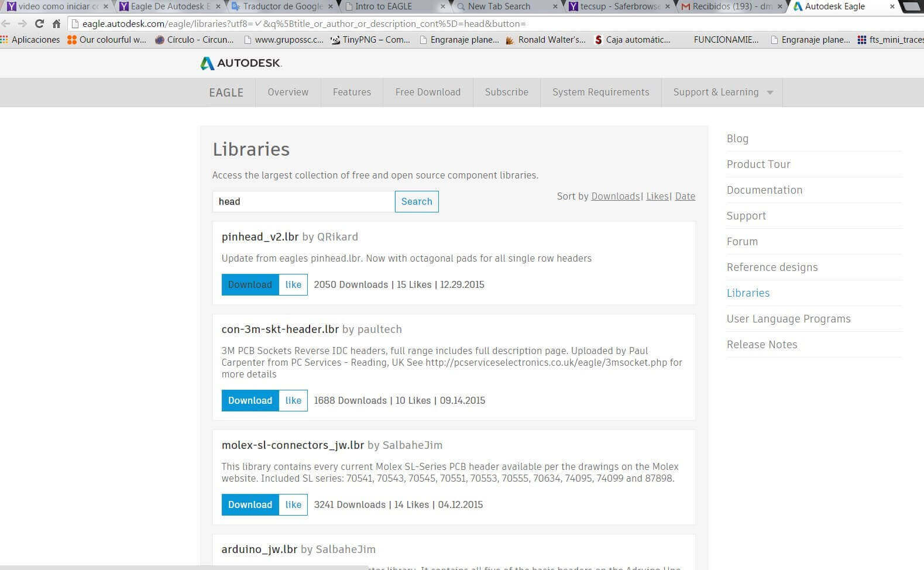Open the Forum sidebar link
Screen dimensions: 924x570
point(742,242)
